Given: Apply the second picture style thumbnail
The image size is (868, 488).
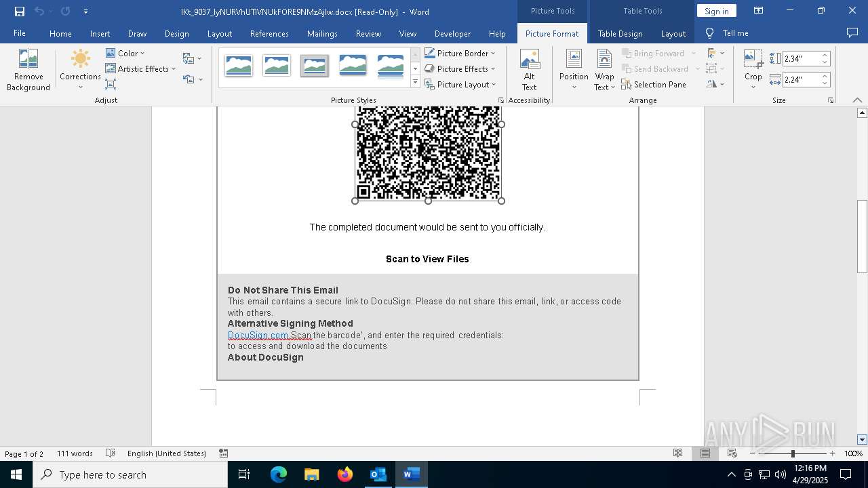Looking at the screenshot, I should (x=277, y=66).
